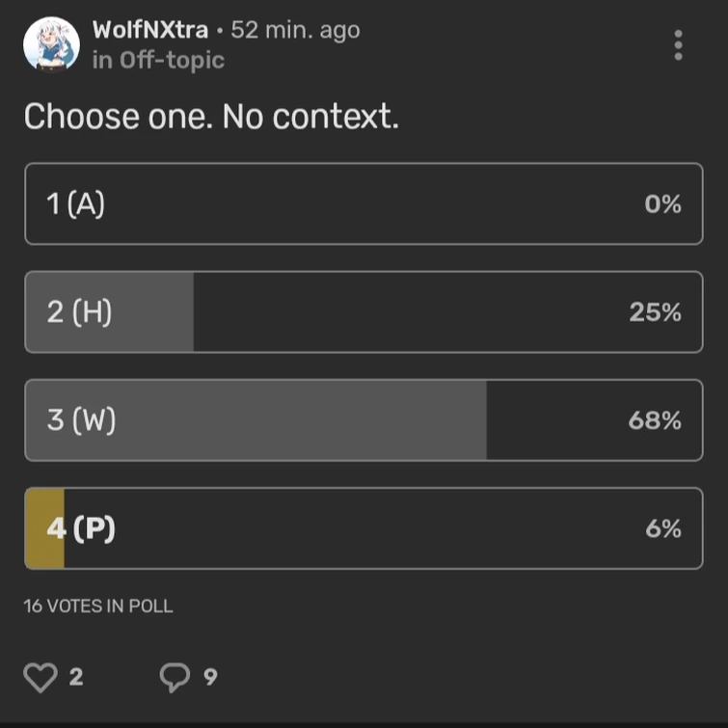
Task: Open the WolfNXtra username profile link
Action: click(x=150, y=30)
